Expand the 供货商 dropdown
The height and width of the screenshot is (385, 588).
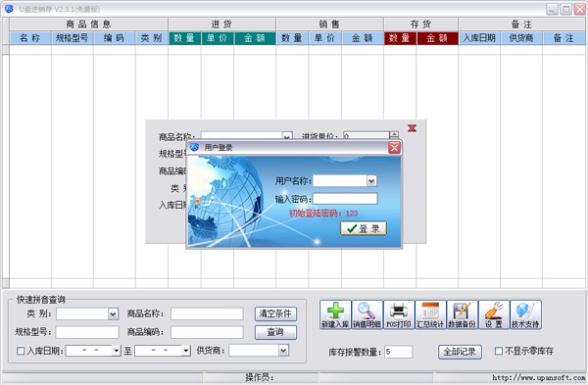click(283, 351)
